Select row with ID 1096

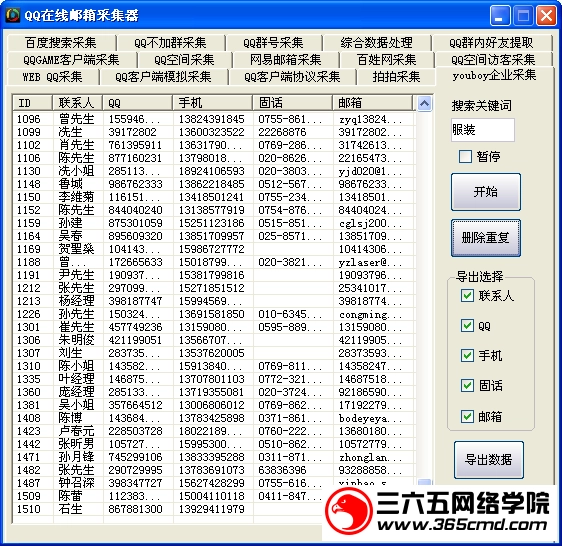coord(214,119)
